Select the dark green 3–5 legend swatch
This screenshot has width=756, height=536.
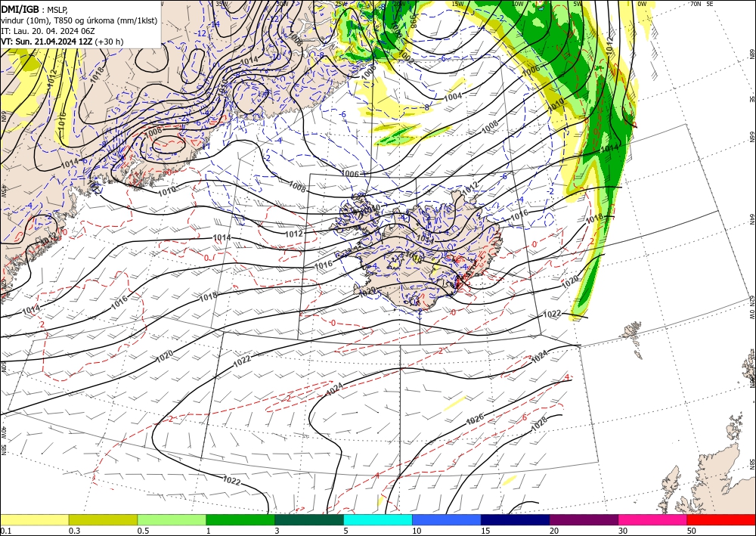tap(309, 520)
